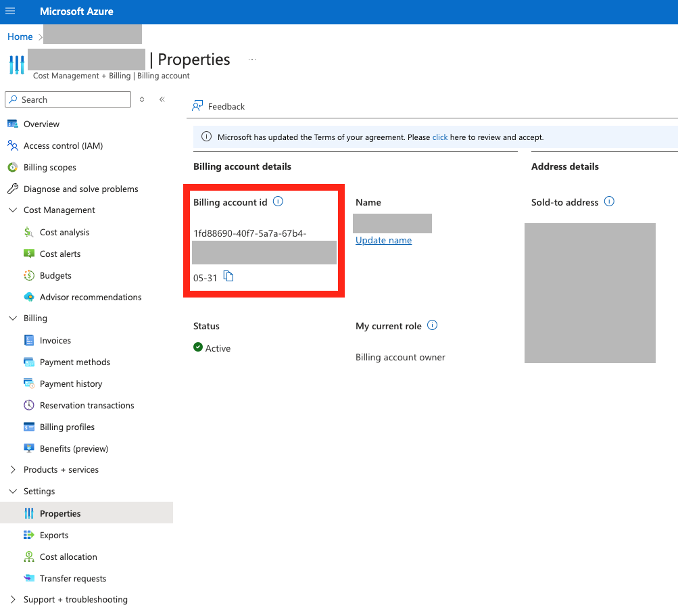Click the Payment history icon
The width and height of the screenshot is (678, 616).
[28, 383]
